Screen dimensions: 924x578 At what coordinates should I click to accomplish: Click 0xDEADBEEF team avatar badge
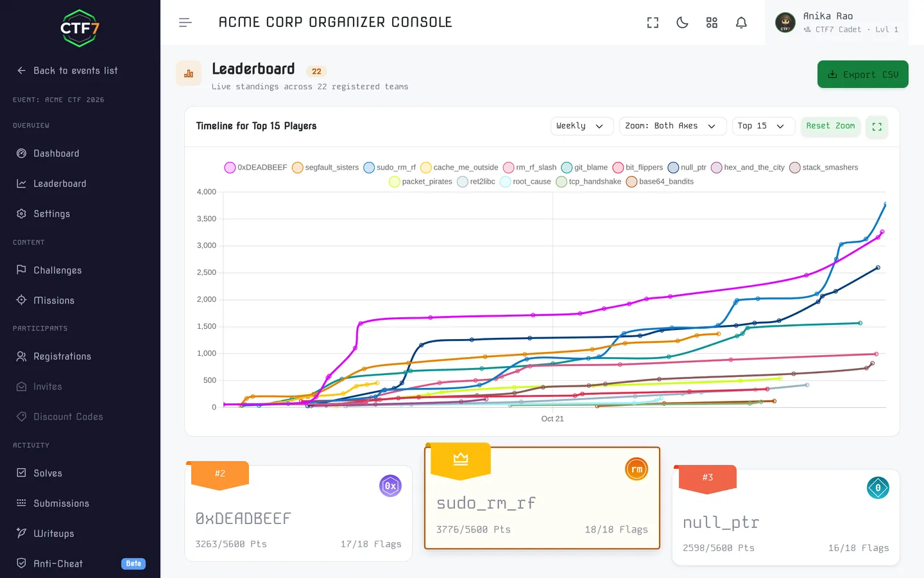click(x=390, y=486)
